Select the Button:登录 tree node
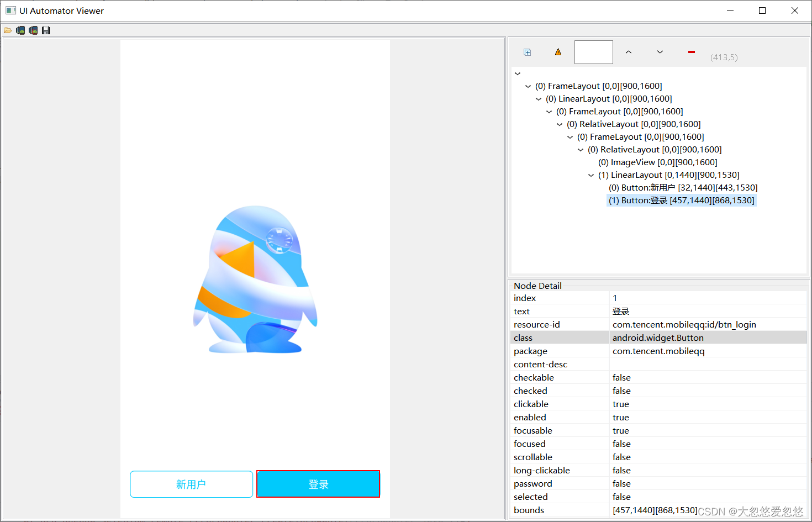812x522 pixels. [x=681, y=201]
